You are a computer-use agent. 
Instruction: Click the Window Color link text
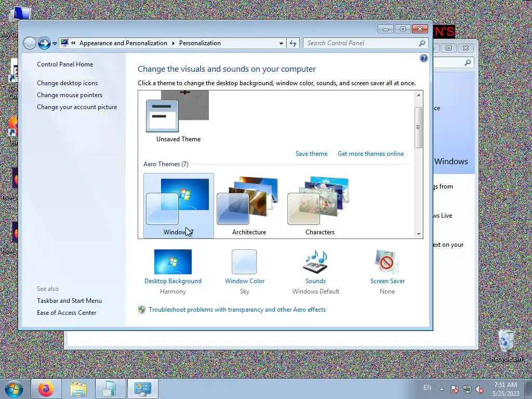coord(245,281)
